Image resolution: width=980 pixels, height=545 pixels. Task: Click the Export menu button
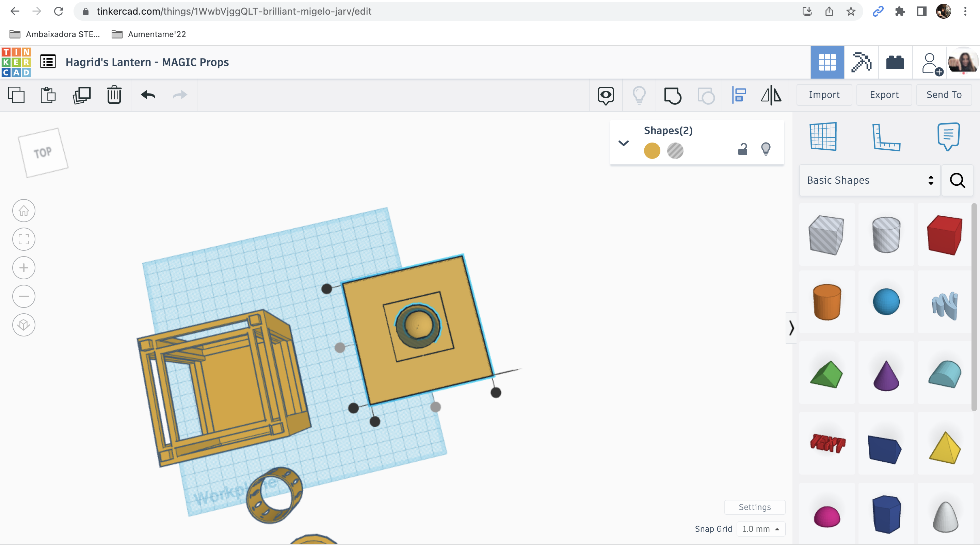coord(884,95)
